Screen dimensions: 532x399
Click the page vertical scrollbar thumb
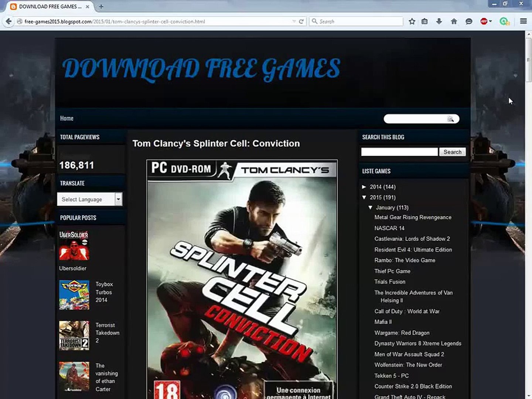click(528, 59)
